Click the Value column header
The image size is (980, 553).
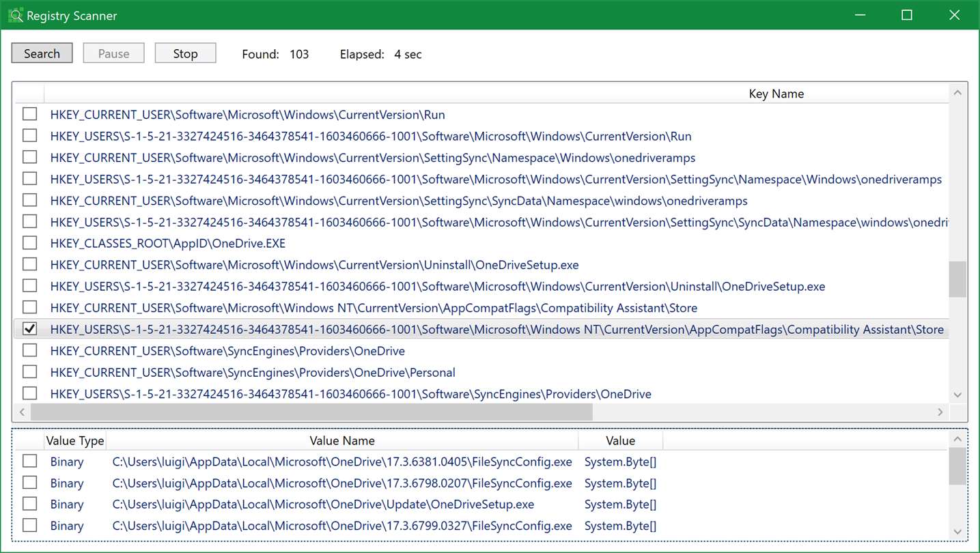[x=620, y=441]
